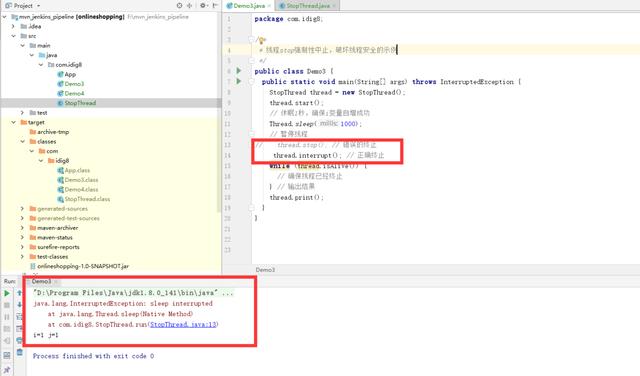Close the StopThread.java tab

334,6
